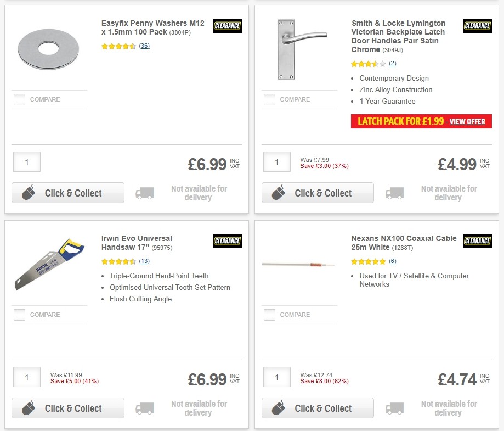Select Click & Collect for the Smith & Locke handles
The width and height of the screenshot is (504, 431).
pos(318,193)
